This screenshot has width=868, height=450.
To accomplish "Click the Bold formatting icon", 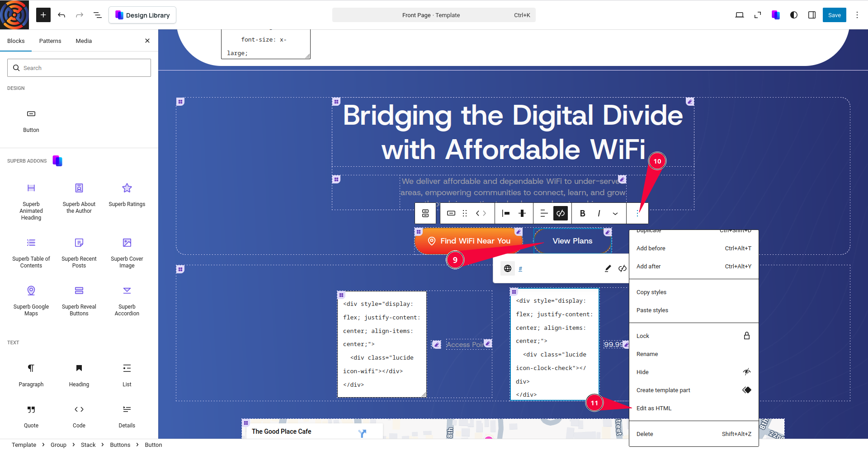I will coord(582,213).
